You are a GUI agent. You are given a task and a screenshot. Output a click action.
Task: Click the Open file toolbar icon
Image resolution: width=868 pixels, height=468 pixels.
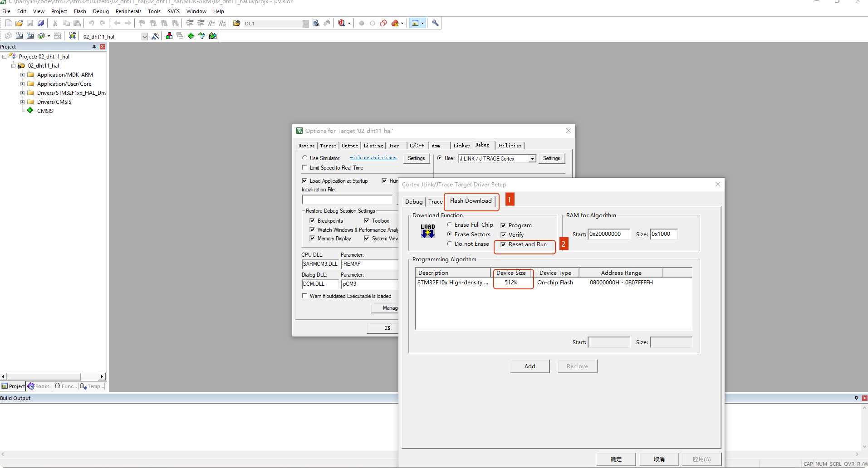coord(19,23)
